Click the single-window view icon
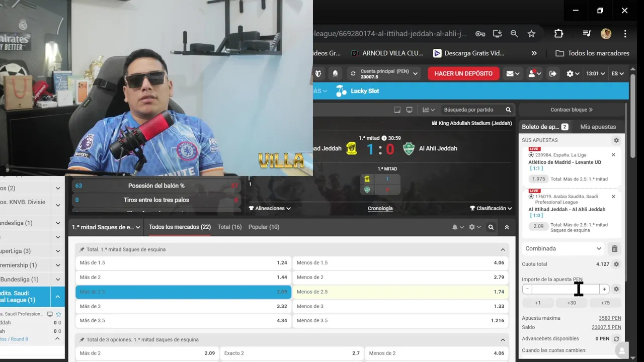 point(397,110)
